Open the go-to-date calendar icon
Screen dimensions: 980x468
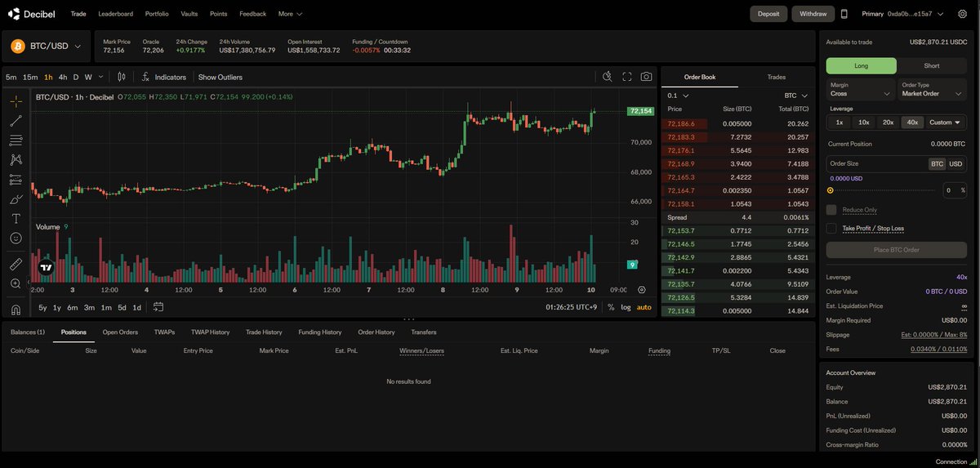point(158,307)
